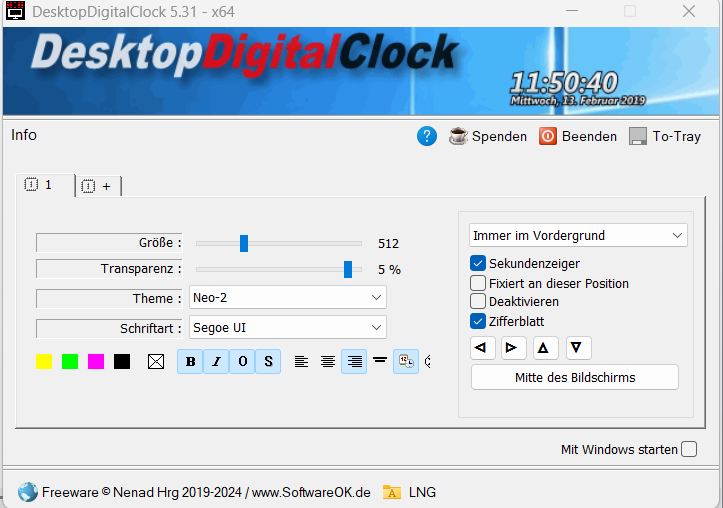
Task: Toggle shadow (S) text style
Action: pos(268,361)
